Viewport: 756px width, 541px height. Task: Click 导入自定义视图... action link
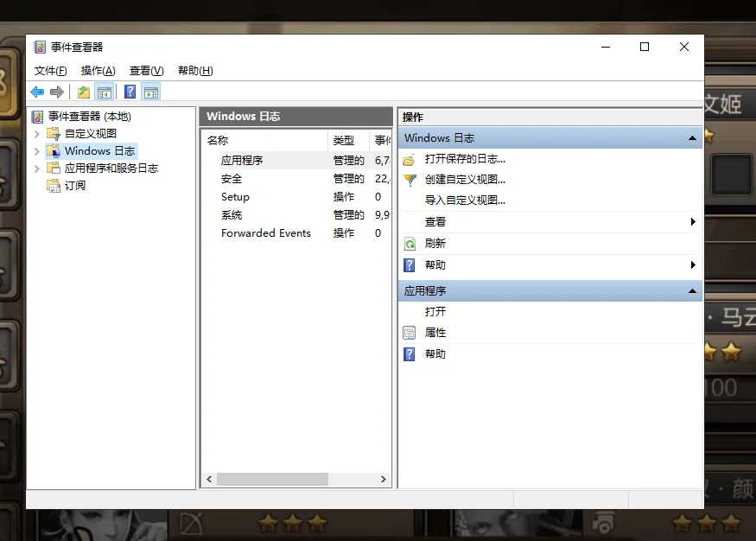click(x=465, y=200)
